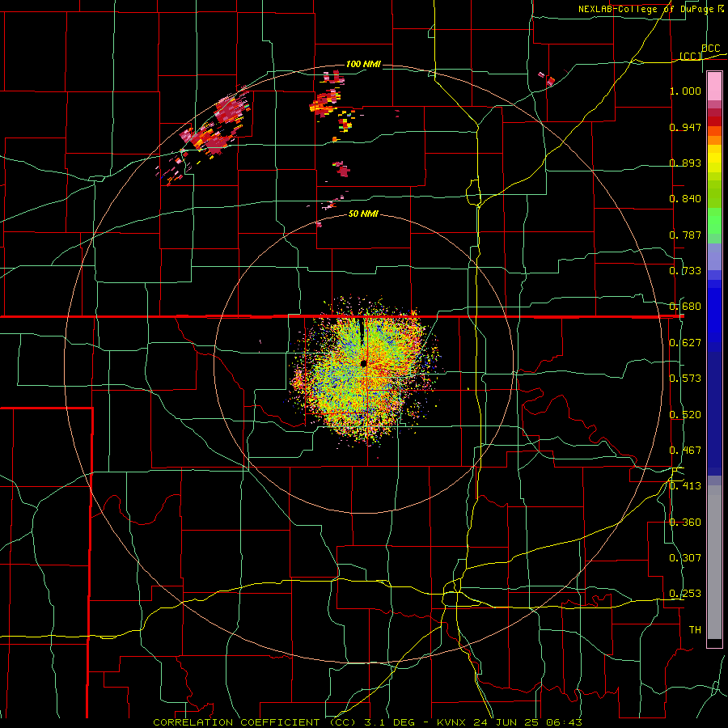Screen dimensions: 728x728
Task: Click the KVNX station identifier in the caption
Action: pos(453,722)
